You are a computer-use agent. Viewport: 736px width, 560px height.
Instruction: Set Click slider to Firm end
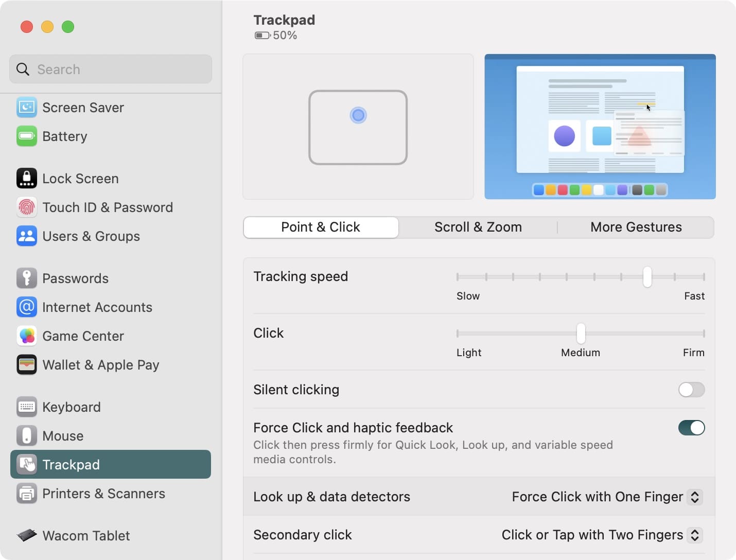(x=704, y=334)
